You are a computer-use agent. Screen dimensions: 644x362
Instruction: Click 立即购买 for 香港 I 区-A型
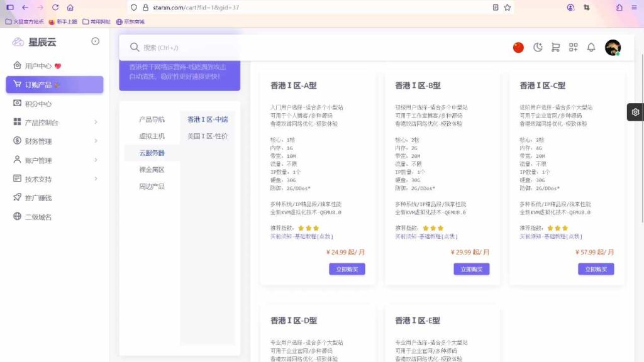[347, 269]
